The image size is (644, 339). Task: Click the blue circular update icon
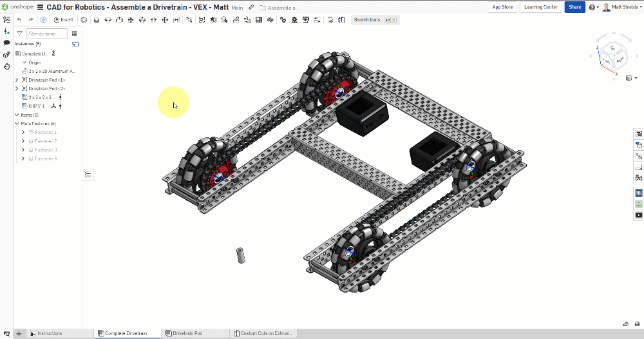tap(44, 20)
